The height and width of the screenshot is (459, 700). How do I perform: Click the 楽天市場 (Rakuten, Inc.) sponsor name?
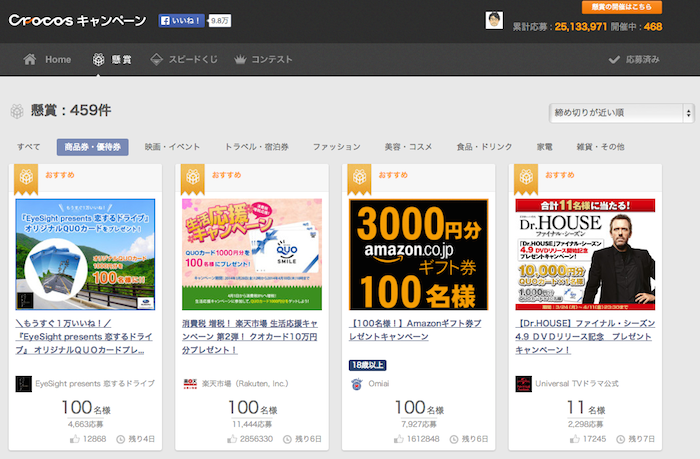245,384
